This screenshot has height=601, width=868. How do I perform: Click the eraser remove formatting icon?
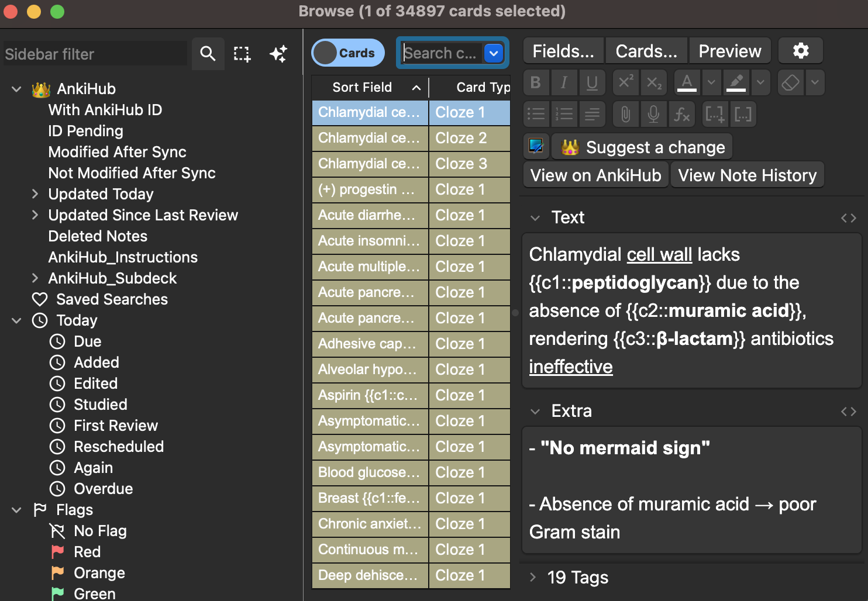[790, 82]
